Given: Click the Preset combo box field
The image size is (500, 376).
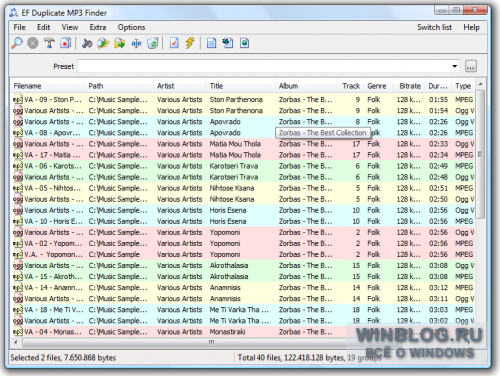Looking at the screenshot, I should 269,66.
